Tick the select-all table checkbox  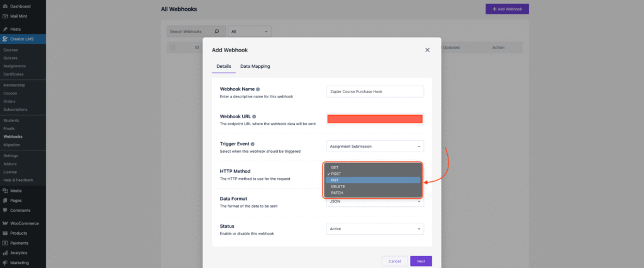(172, 48)
